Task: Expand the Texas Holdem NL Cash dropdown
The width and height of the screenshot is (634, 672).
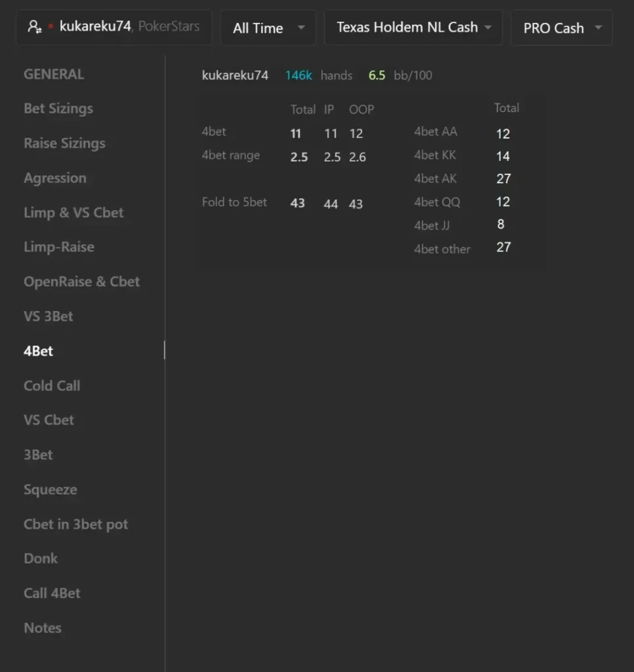Action: click(x=413, y=28)
